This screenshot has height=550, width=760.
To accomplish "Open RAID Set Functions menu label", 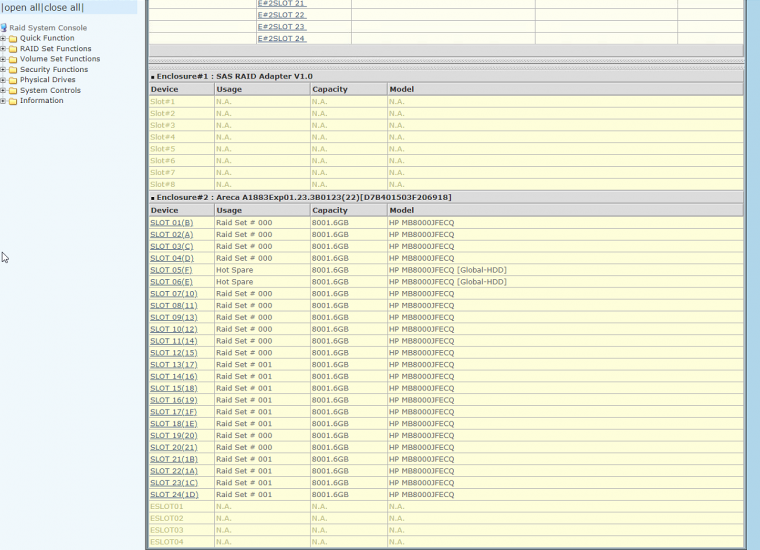I will 55,48.
